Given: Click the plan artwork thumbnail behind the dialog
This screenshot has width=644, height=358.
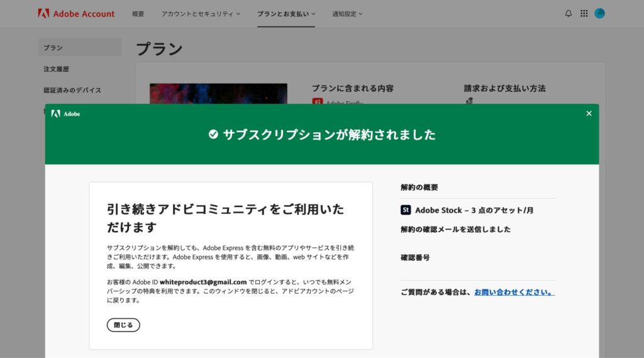Looking at the screenshot, I should [x=218, y=94].
